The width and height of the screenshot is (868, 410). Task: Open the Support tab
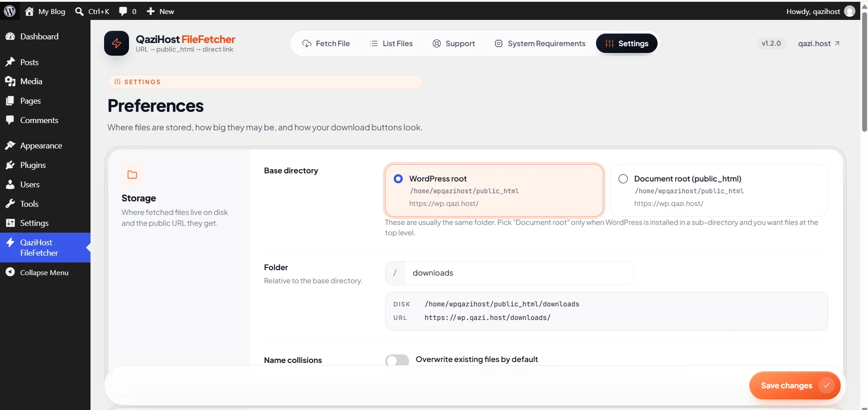(x=454, y=43)
